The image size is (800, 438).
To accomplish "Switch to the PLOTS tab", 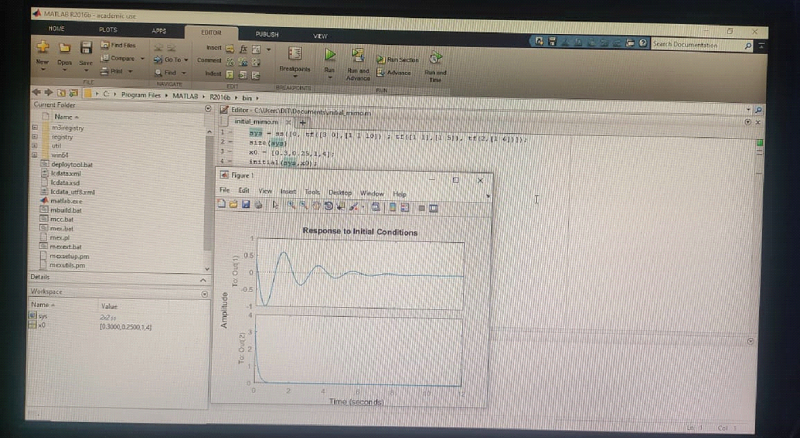I will (x=108, y=30).
